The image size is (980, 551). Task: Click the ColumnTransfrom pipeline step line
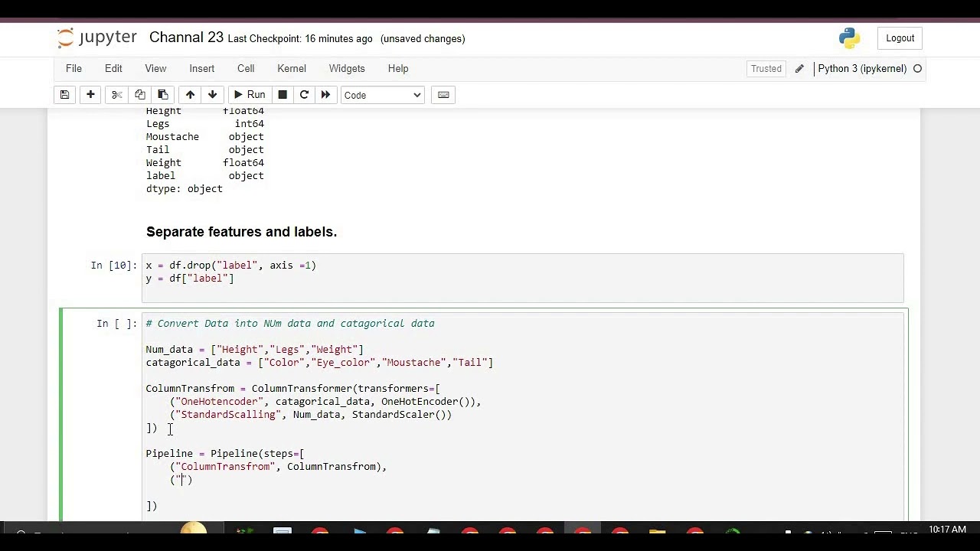(x=278, y=467)
